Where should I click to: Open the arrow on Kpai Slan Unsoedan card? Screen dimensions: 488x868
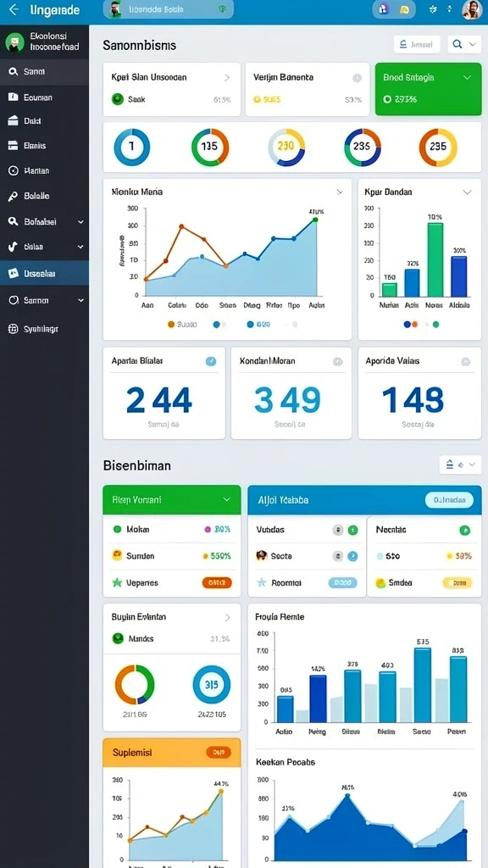[227, 77]
